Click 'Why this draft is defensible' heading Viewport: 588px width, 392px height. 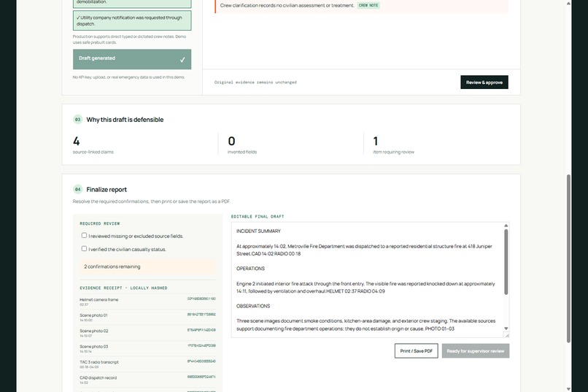point(125,120)
